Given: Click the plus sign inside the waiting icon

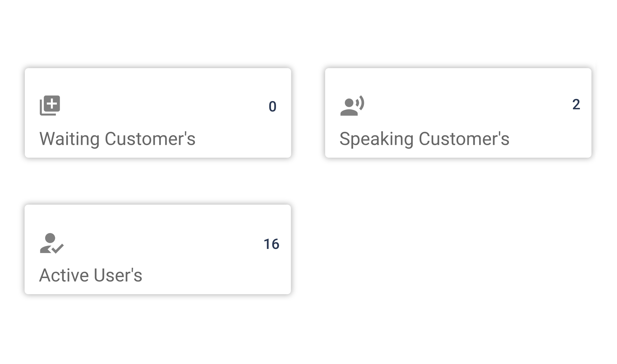Looking at the screenshot, I should click(x=52, y=104).
